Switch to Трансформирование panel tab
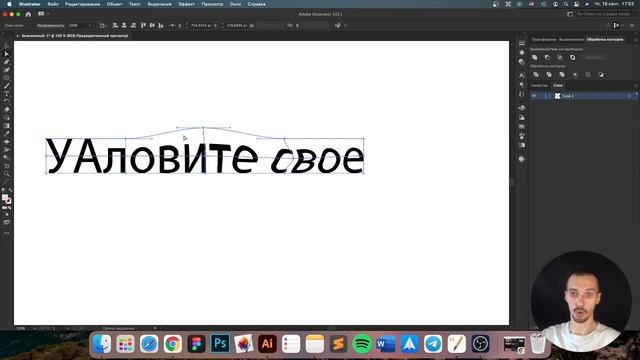Screen dimensions: 640x360 coord(544,40)
